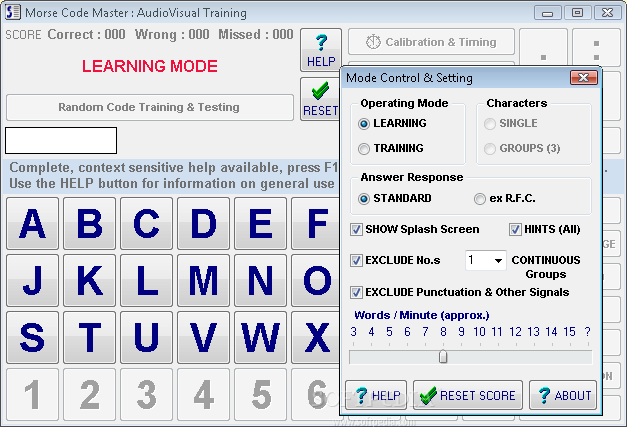
Task: Play the letter A key
Action: pyautogui.click(x=32, y=223)
